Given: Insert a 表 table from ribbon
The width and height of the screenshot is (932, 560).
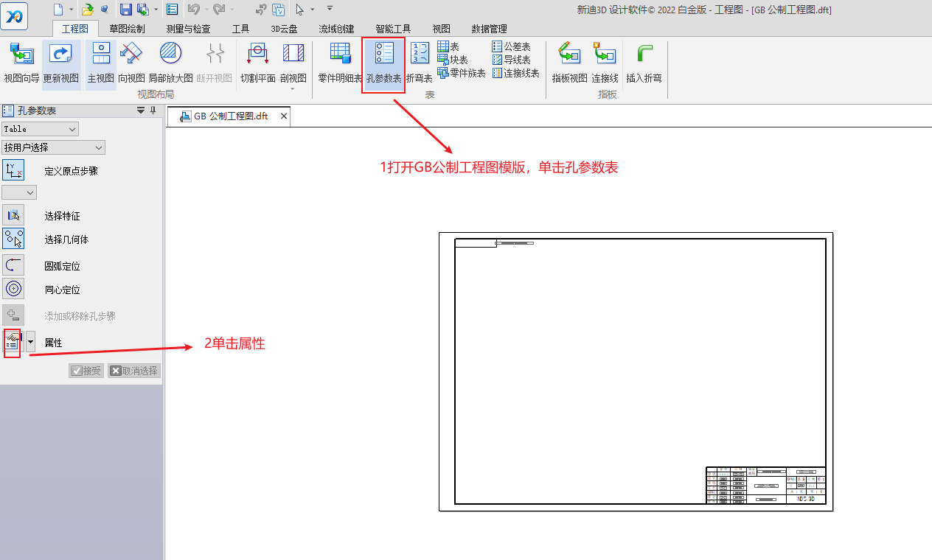Looking at the screenshot, I should (x=448, y=46).
